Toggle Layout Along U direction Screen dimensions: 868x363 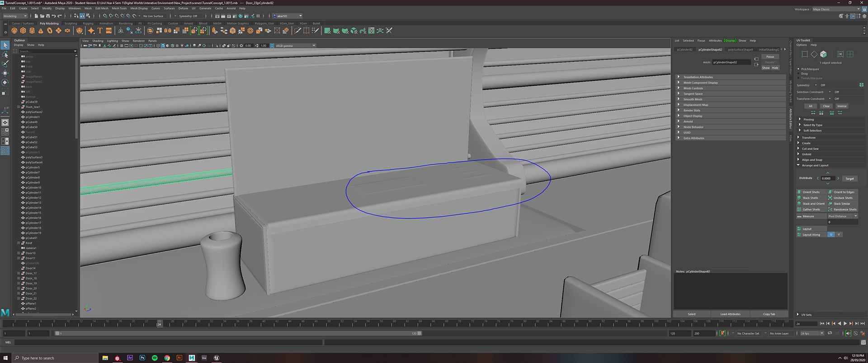coord(831,234)
